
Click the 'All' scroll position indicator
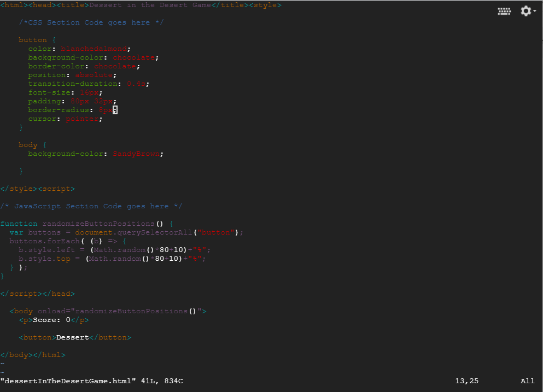pos(528,381)
